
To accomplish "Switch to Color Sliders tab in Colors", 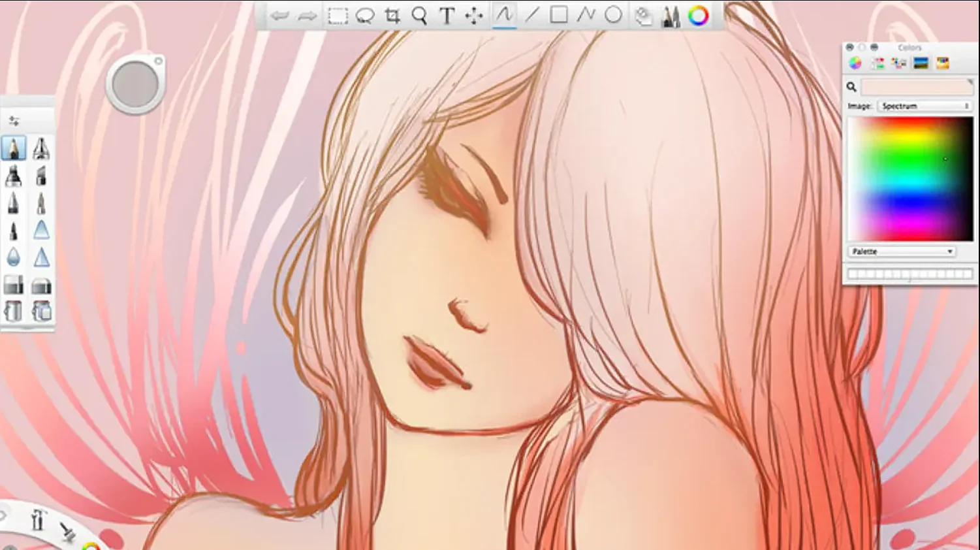I will [x=877, y=63].
